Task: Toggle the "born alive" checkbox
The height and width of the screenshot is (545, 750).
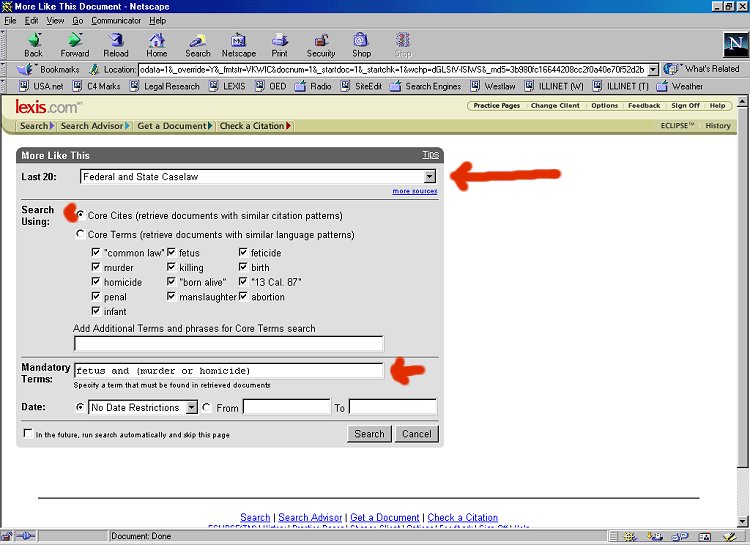Action: pyautogui.click(x=171, y=282)
